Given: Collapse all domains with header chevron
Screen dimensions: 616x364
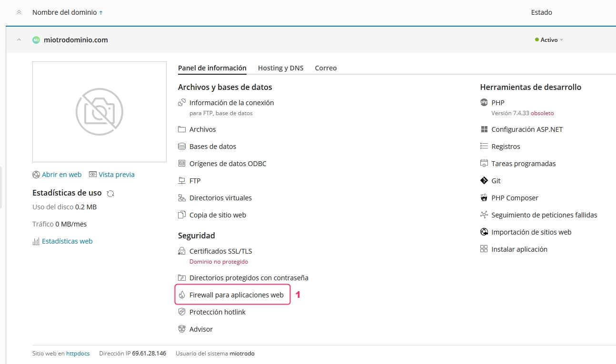Looking at the screenshot, I should click(19, 12).
